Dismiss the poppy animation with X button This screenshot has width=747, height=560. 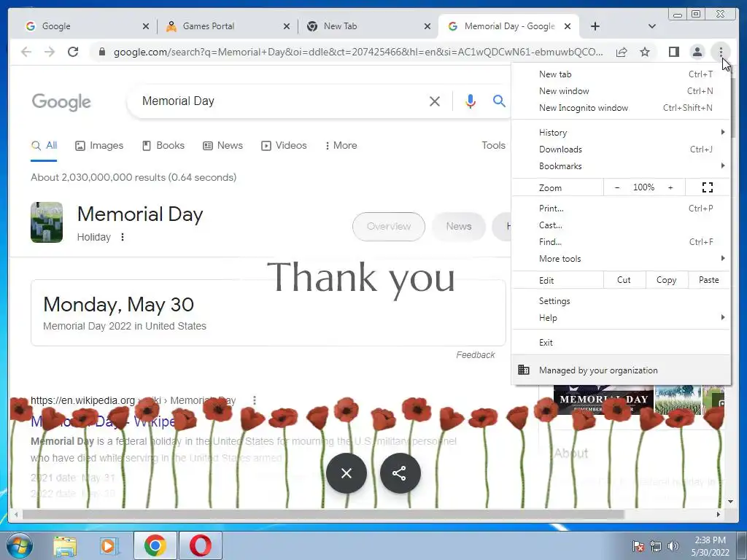pos(347,473)
